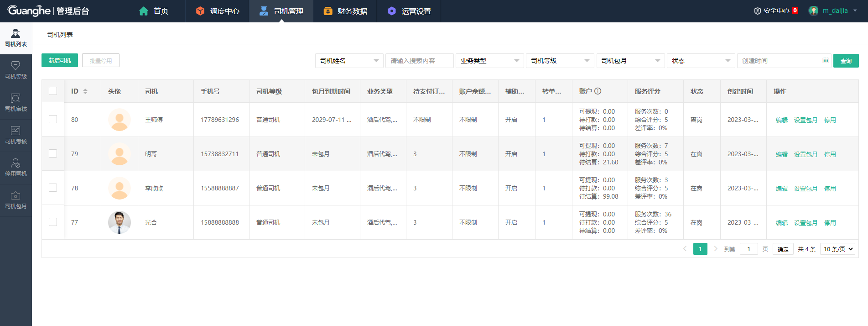Open the 业务类型 filter dropdown
The image size is (868, 326).
click(x=490, y=61)
